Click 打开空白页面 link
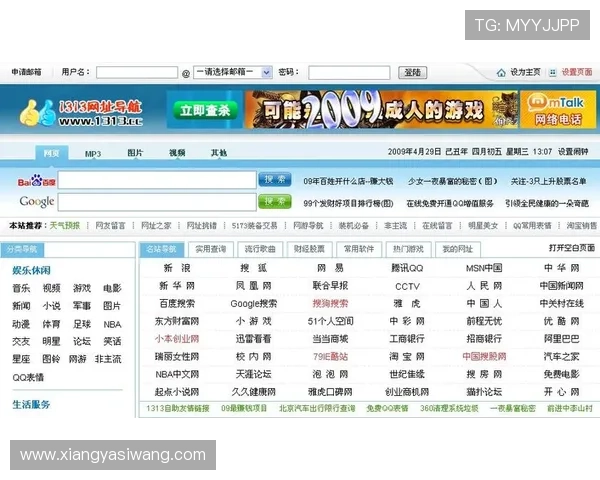The width and height of the screenshot is (600, 480). pyautogui.click(x=572, y=248)
